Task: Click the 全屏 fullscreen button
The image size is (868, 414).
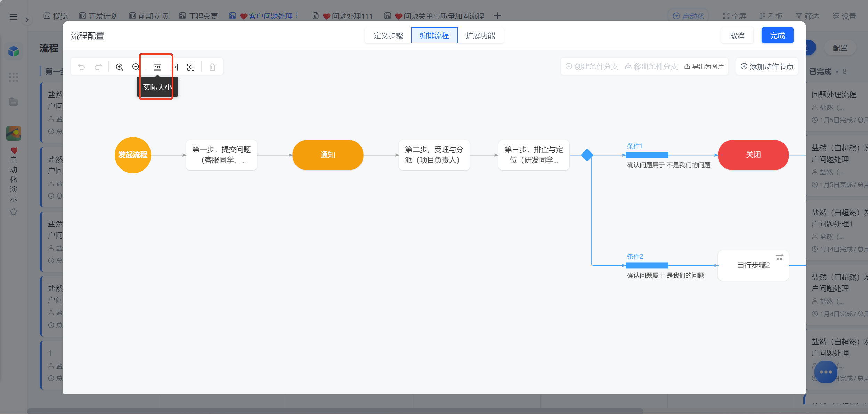Action: 735,16
